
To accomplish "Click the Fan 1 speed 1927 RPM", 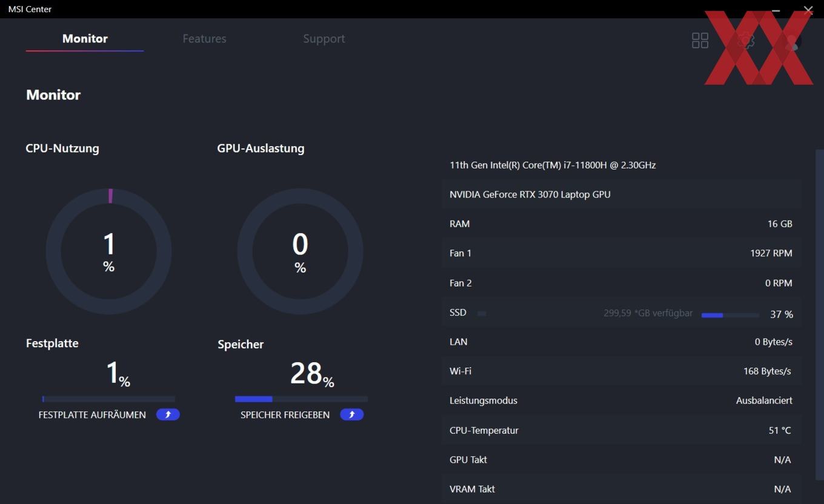I will [771, 253].
